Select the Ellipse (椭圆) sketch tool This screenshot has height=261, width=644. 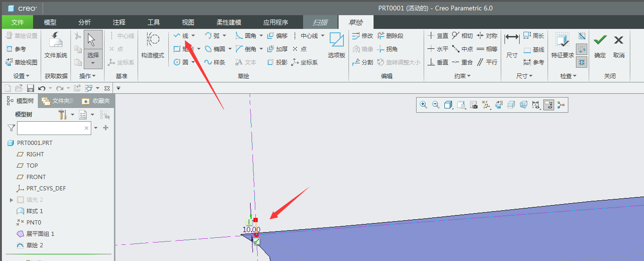pyautogui.click(x=214, y=49)
